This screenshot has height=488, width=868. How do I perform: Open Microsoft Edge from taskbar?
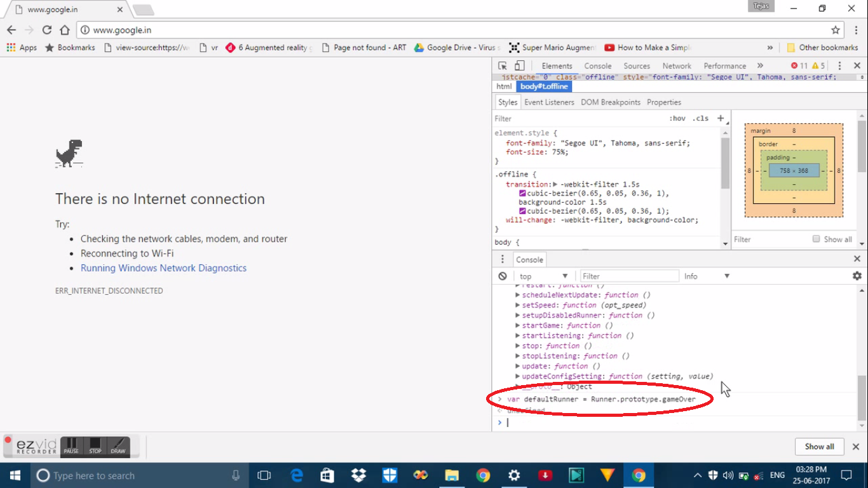(x=296, y=475)
